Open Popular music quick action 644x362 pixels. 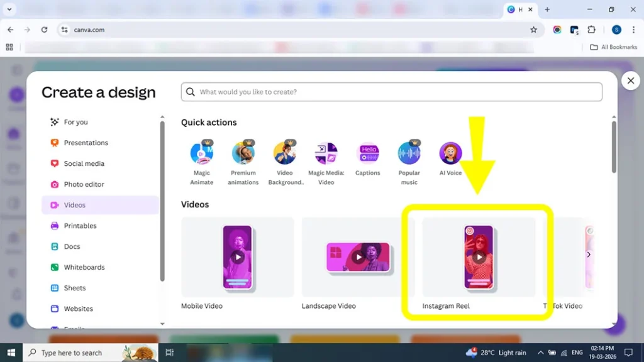point(409,153)
